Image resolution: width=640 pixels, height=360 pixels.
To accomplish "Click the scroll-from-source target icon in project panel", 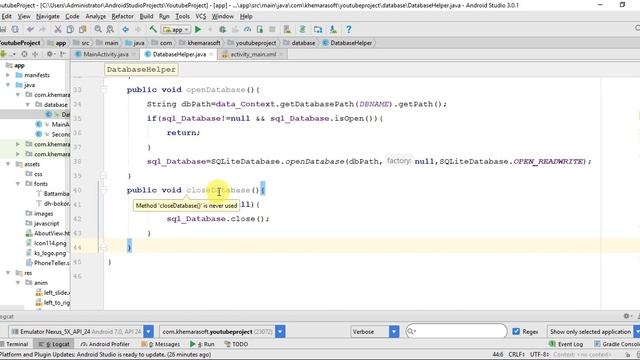I will point(24,54).
